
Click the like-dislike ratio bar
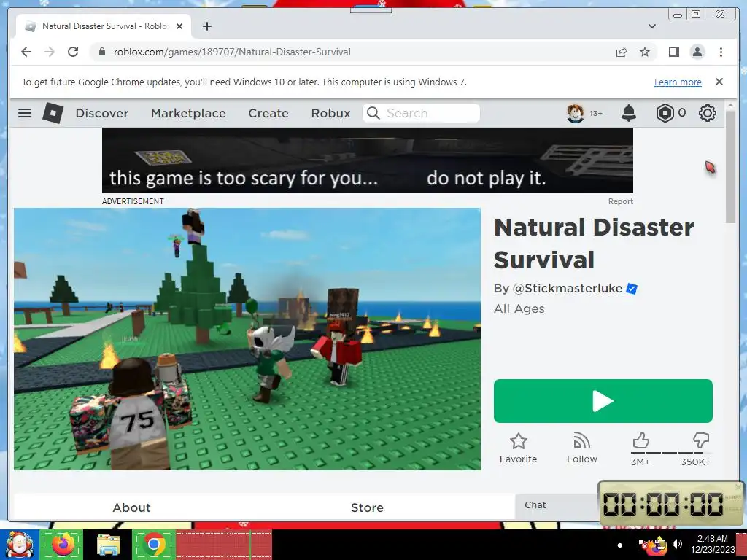point(671,453)
